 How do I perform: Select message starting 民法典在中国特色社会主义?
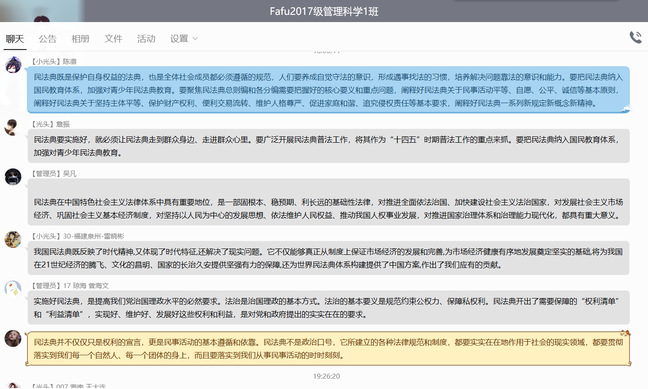(329, 202)
